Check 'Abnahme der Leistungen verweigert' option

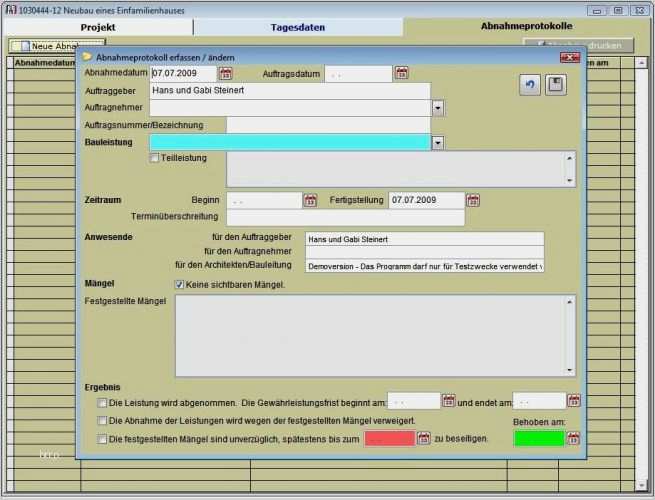(102, 420)
